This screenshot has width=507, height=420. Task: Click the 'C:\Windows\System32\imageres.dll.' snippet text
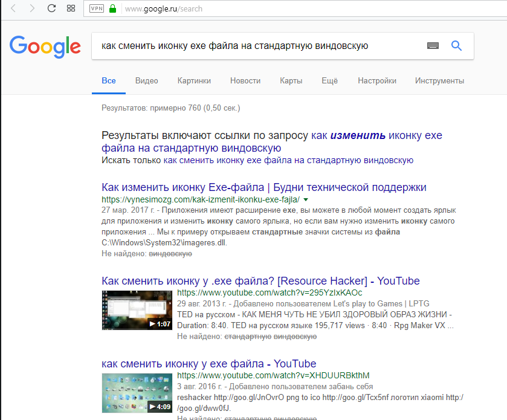tap(164, 243)
